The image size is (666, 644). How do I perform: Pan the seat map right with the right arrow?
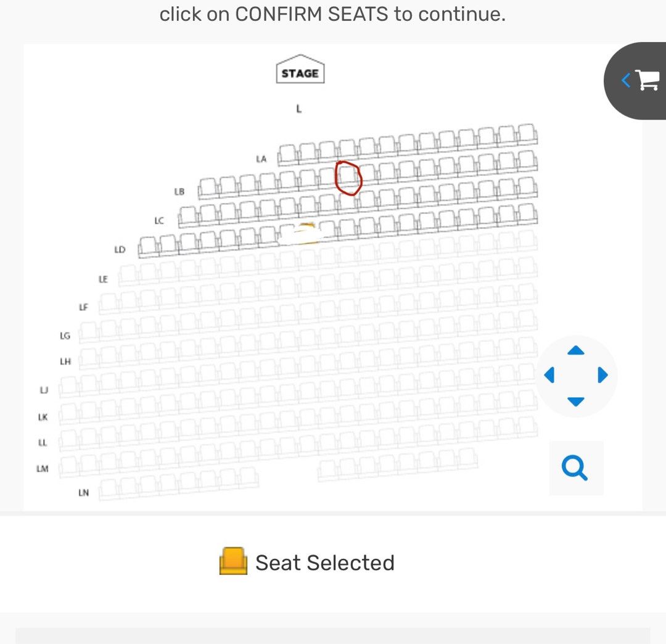click(601, 375)
